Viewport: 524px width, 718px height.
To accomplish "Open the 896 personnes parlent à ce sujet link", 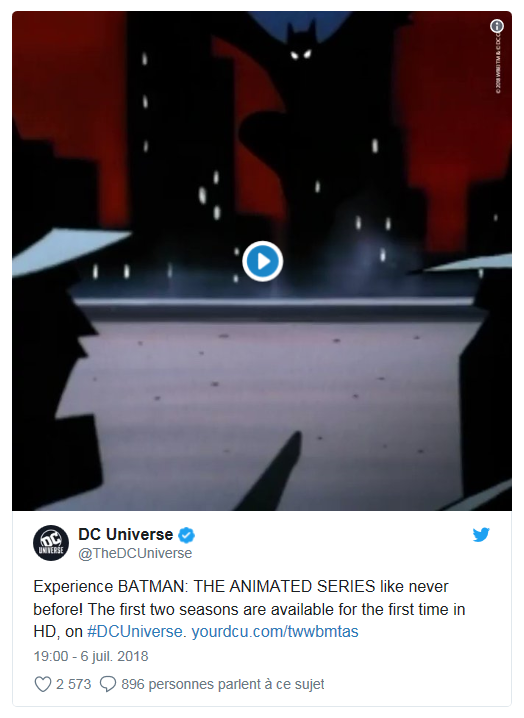I will click(x=223, y=684).
